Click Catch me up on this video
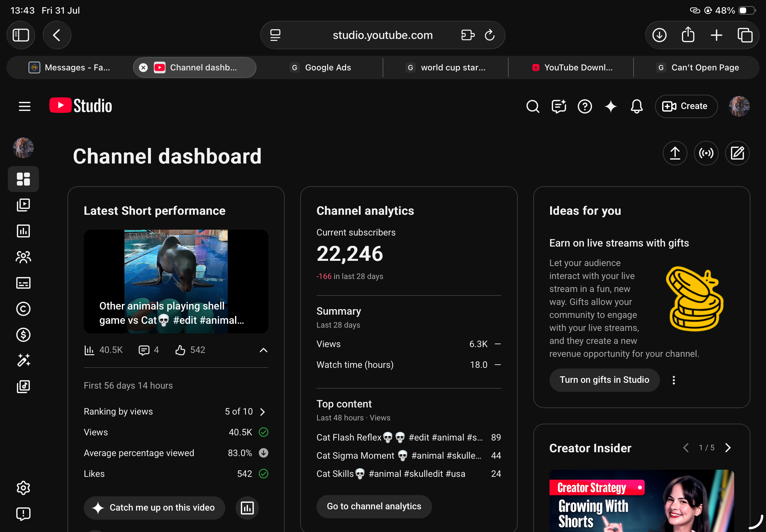This screenshot has height=532, width=766. (x=154, y=508)
